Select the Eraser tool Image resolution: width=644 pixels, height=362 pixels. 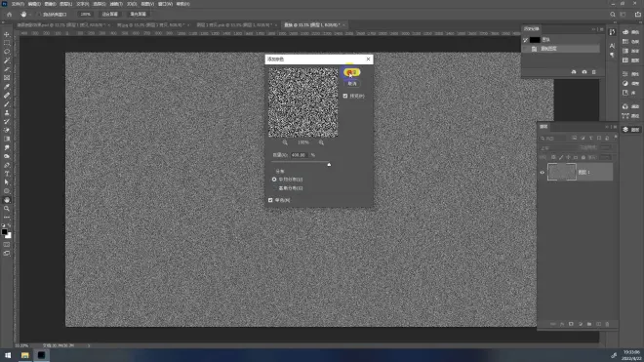click(x=7, y=130)
